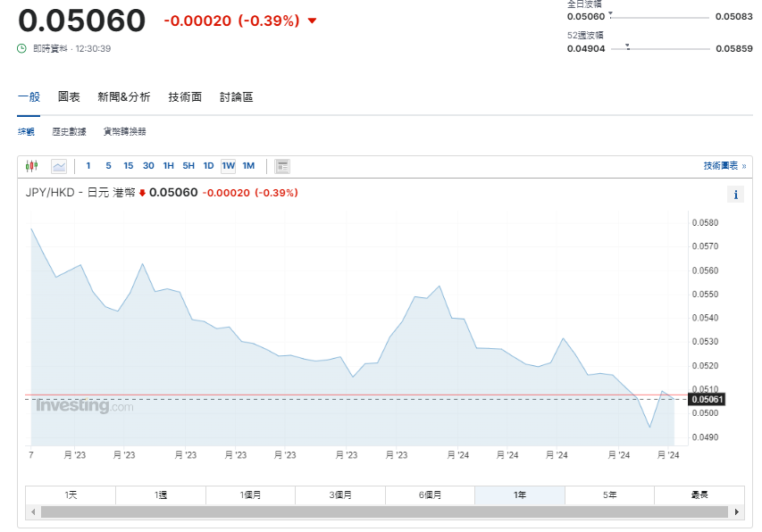762x532 pixels.
Task: Switch interval to 1D
Action: [x=208, y=165]
